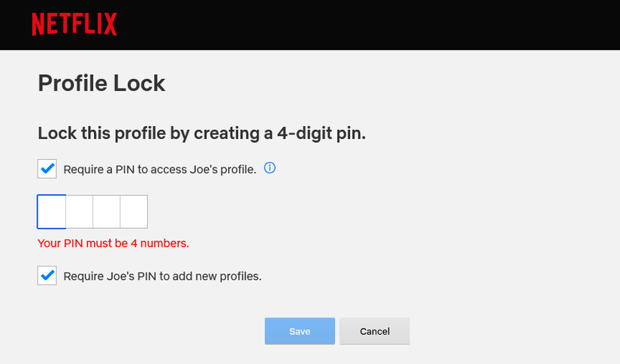The image size is (620, 364).
Task: Click the red PIN error message
Action: tap(113, 243)
